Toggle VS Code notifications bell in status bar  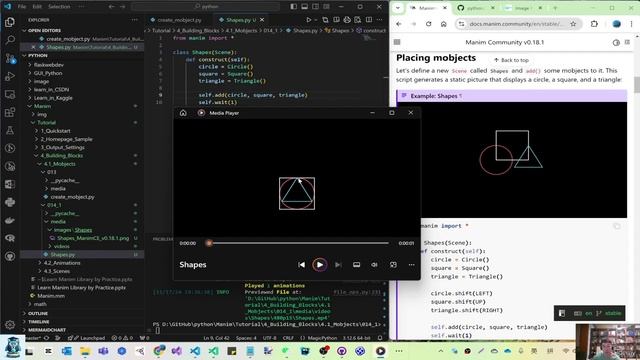click(380, 338)
